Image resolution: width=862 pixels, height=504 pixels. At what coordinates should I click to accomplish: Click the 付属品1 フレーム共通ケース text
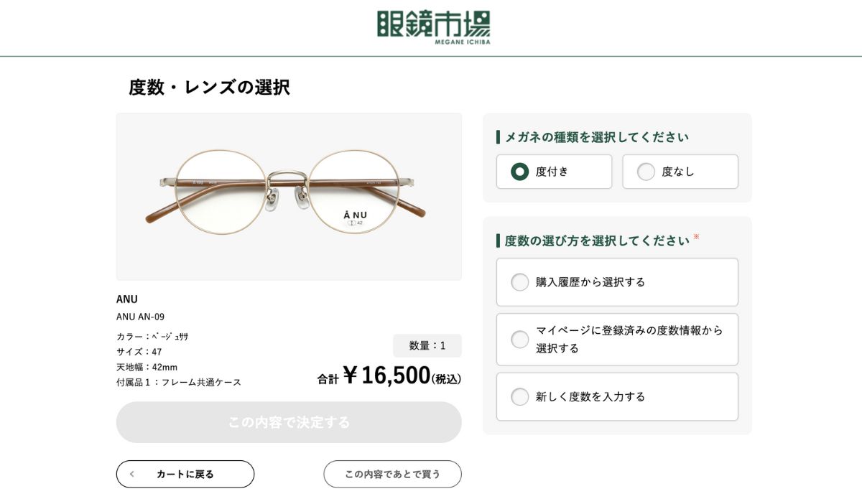coord(179,382)
